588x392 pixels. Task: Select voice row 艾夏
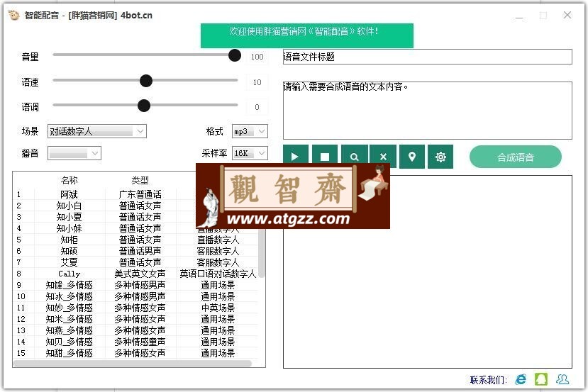pos(135,262)
